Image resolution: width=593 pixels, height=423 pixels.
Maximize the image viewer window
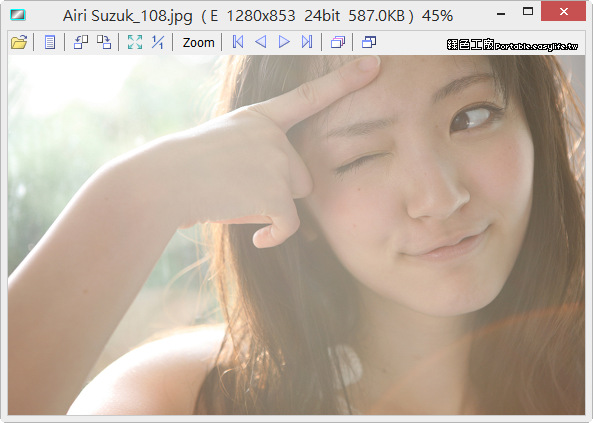click(x=528, y=11)
